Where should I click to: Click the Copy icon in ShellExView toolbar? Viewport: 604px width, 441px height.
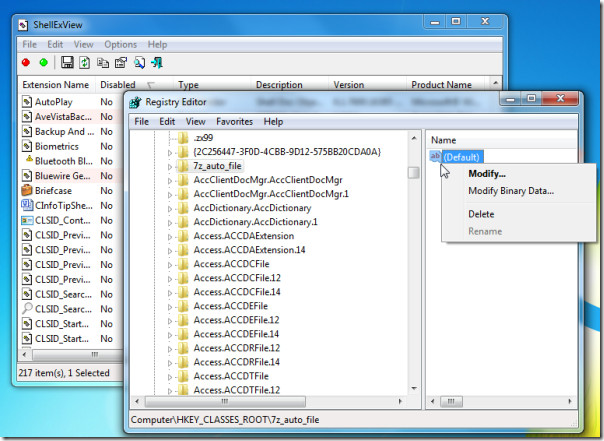click(102, 62)
